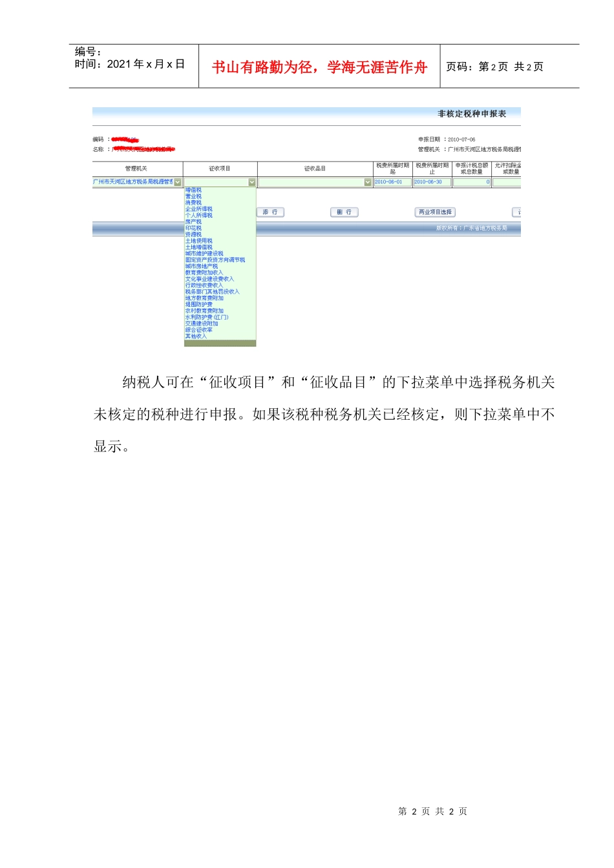Pick 农村教育费附加 option

(x=204, y=311)
